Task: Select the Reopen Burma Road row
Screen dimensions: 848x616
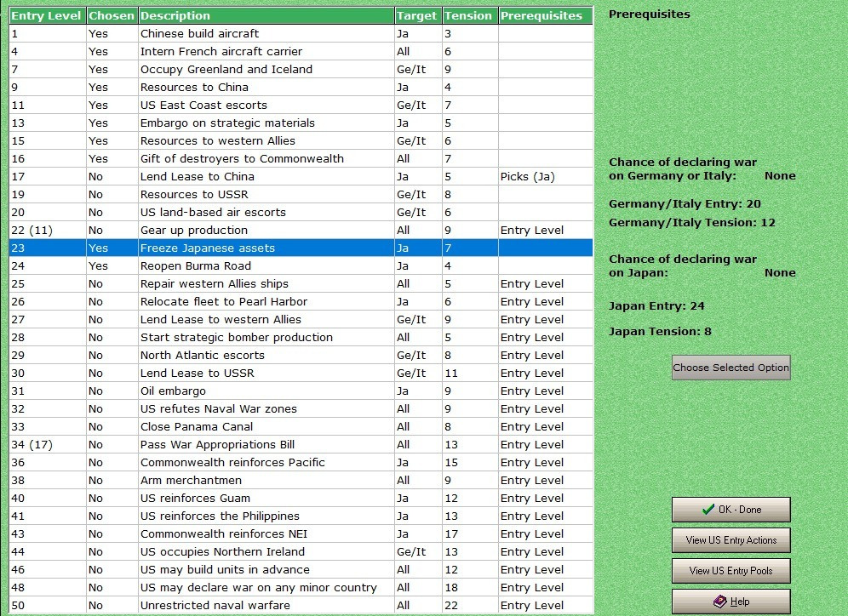Action: (301, 265)
